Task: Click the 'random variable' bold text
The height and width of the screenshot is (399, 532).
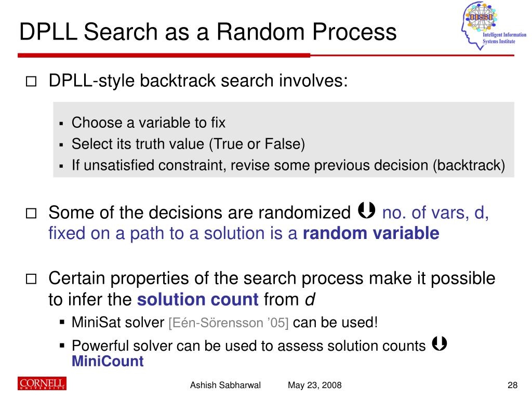Action: pos(371,233)
